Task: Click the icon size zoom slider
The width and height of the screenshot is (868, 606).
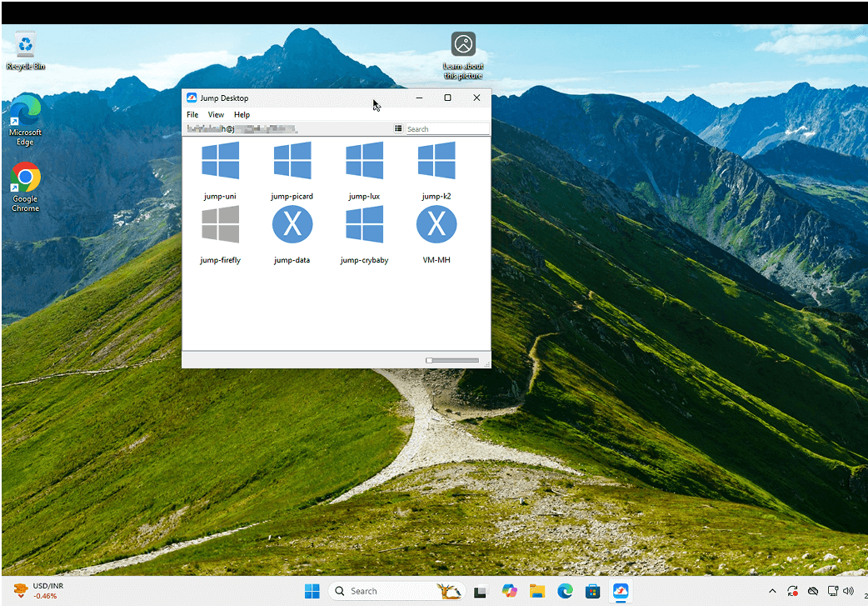Action: pyautogui.click(x=452, y=360)
